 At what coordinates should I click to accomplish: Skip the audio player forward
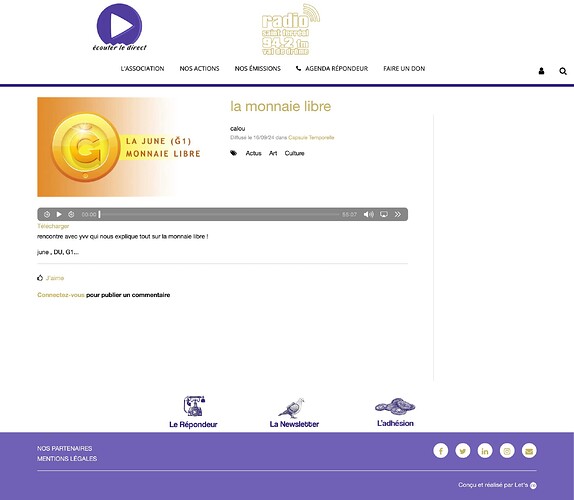point(71,214)
